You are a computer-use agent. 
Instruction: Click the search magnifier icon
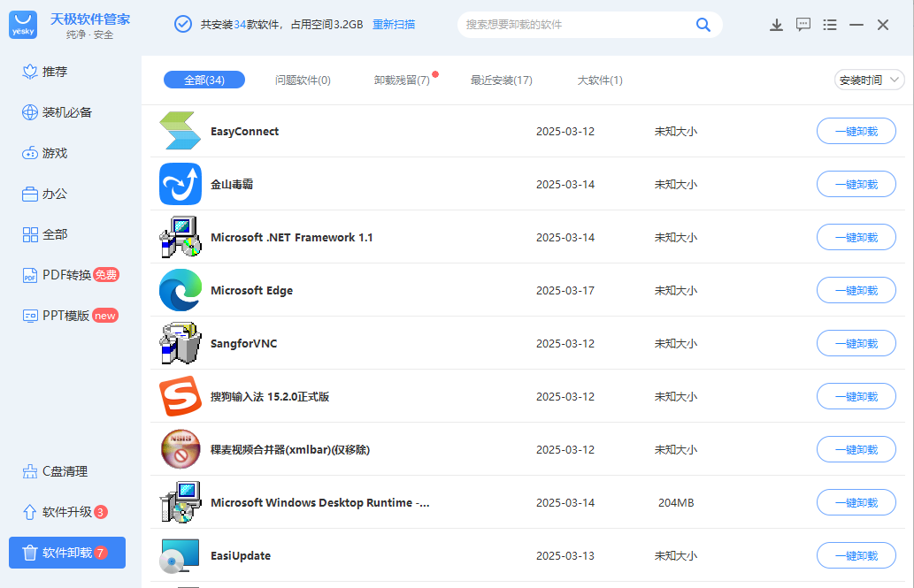pos(703,25)
